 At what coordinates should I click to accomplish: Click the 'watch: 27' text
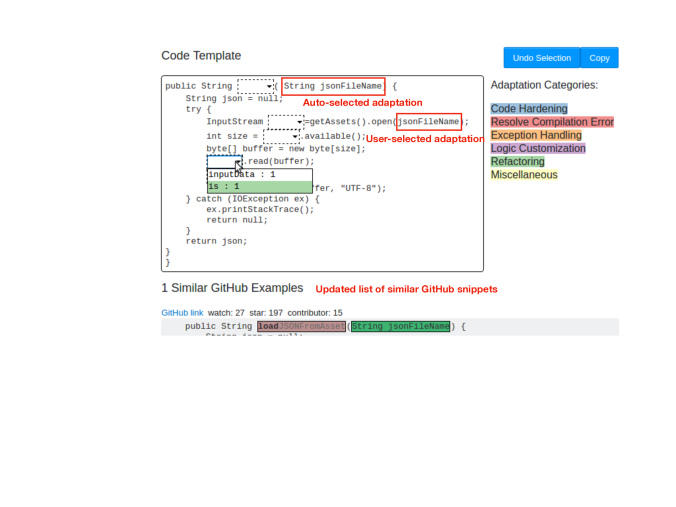(226, 313)
